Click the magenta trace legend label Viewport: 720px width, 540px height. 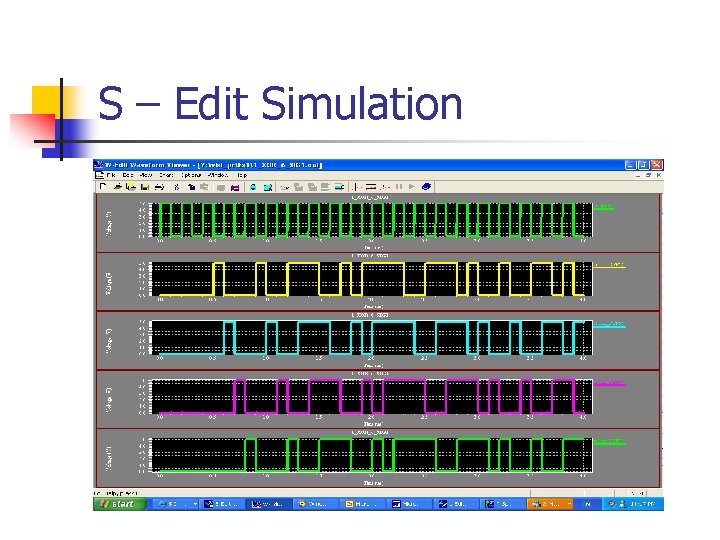coord(610,383)
